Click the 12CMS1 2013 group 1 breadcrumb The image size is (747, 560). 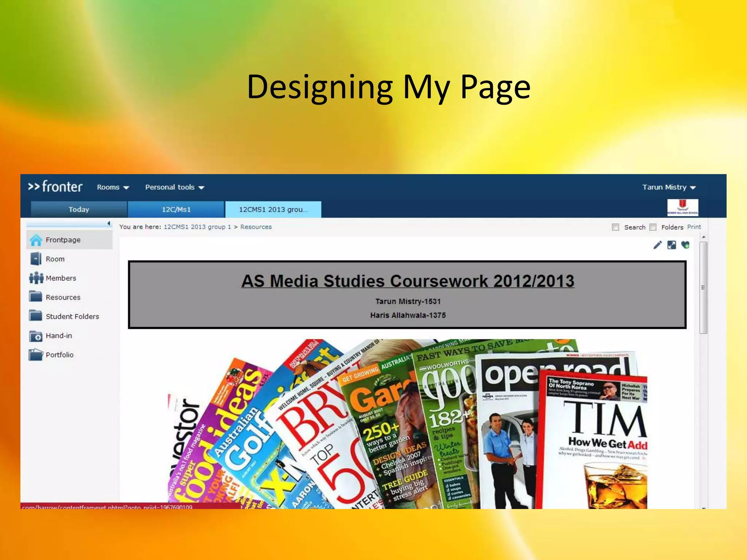[197, 227]
